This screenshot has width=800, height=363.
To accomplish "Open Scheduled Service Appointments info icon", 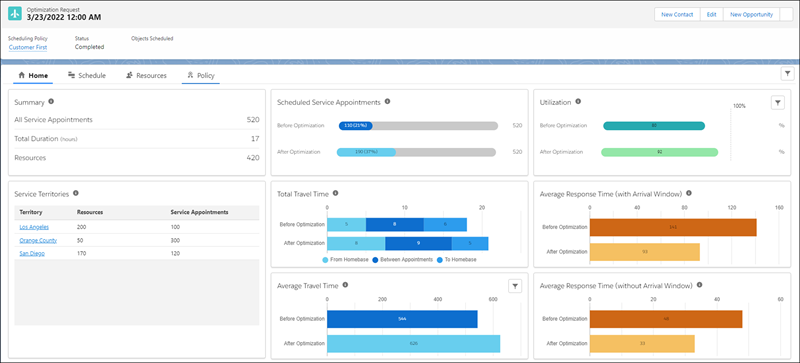I will pos(387,102).
